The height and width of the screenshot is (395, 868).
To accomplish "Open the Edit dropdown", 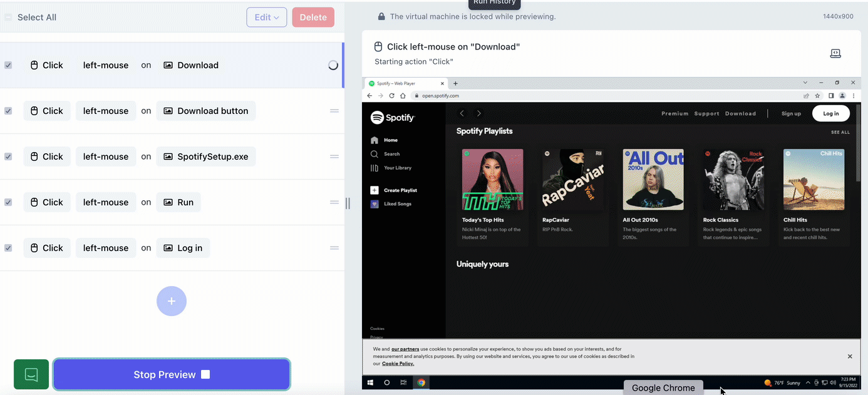I will [x=267, y=18].
